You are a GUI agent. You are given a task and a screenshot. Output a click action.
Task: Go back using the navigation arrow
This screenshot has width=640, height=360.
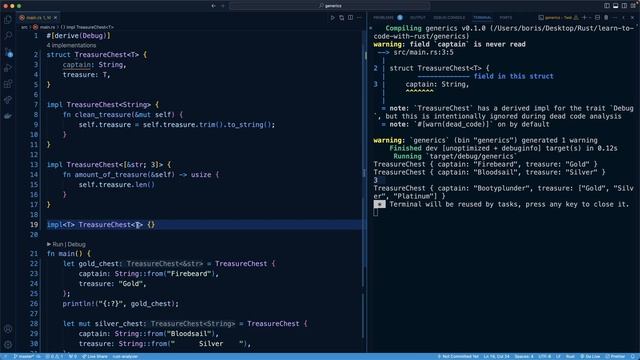213,6
